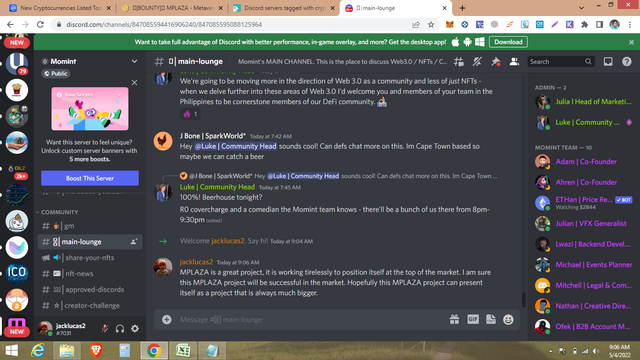Open the server with 79 notification badge
This screenshot has width=640, height=360.
17,63
